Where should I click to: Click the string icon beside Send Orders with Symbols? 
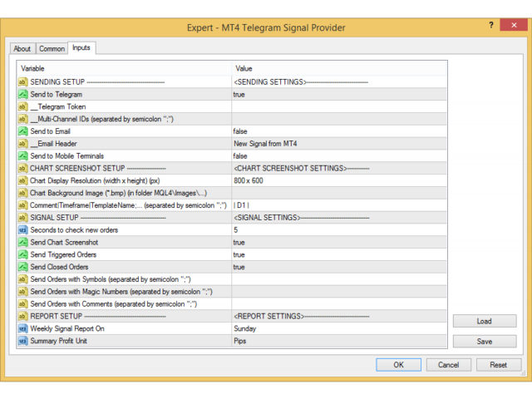tap(22, 279)
